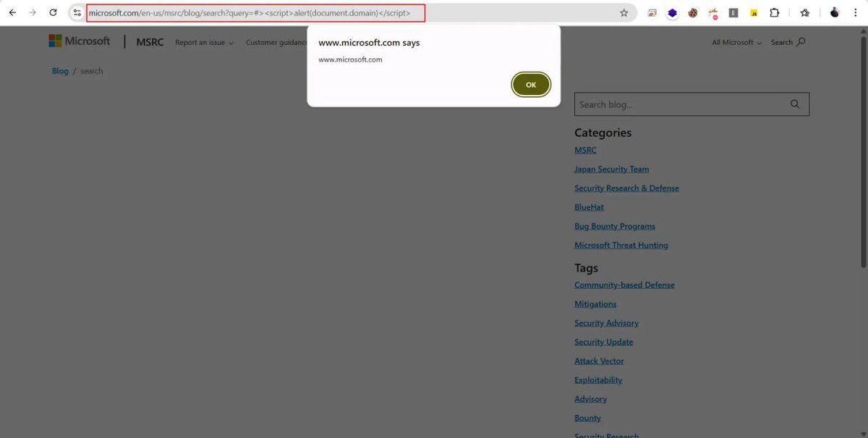
Task: Open the gray E extension icon
Action: point(733,12)
